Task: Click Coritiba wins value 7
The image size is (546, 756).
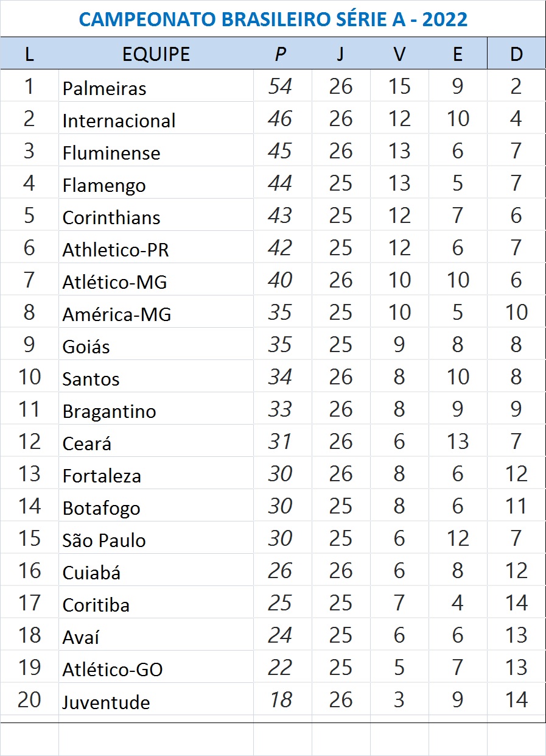Action: [399, 602]
